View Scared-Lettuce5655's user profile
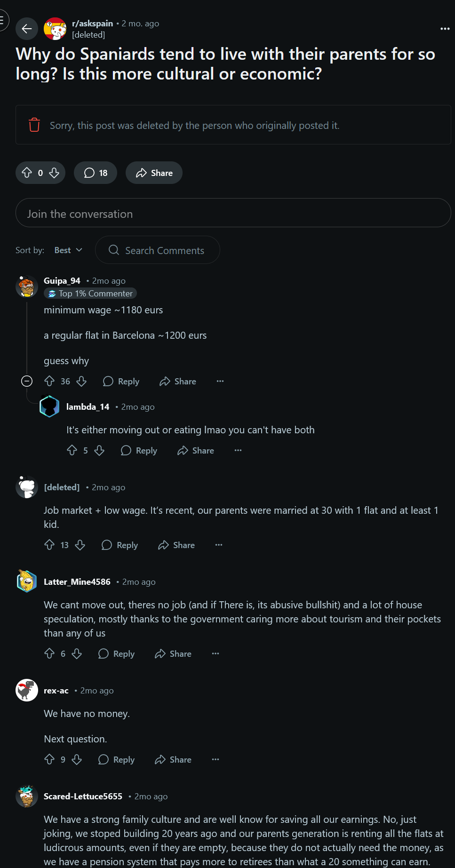 coord(83,796)
